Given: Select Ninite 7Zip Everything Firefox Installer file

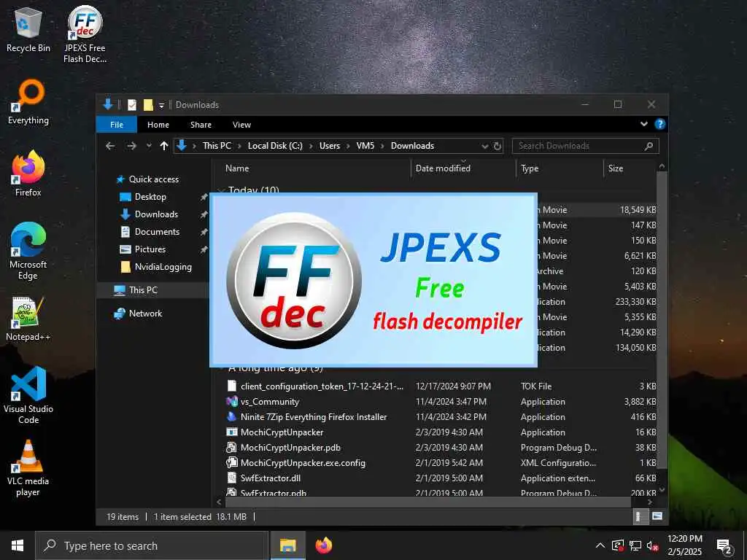Looking at the screenshot, I should coord(314,416).
